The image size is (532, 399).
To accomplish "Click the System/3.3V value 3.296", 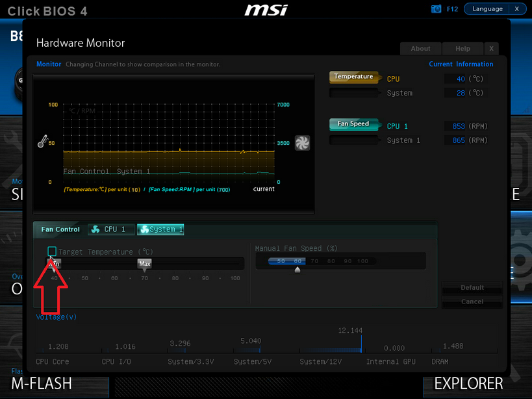I will pos(180,343).
